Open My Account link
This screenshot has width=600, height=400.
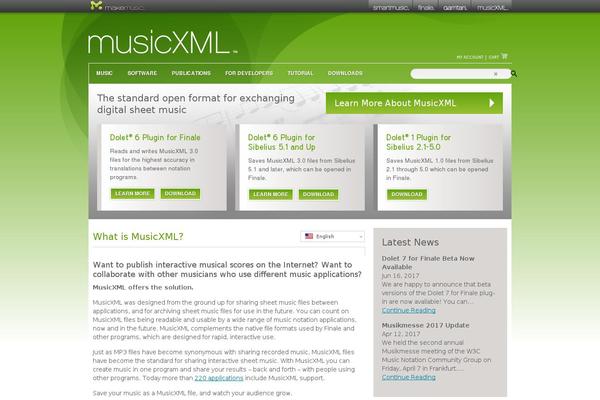point(470,57)
